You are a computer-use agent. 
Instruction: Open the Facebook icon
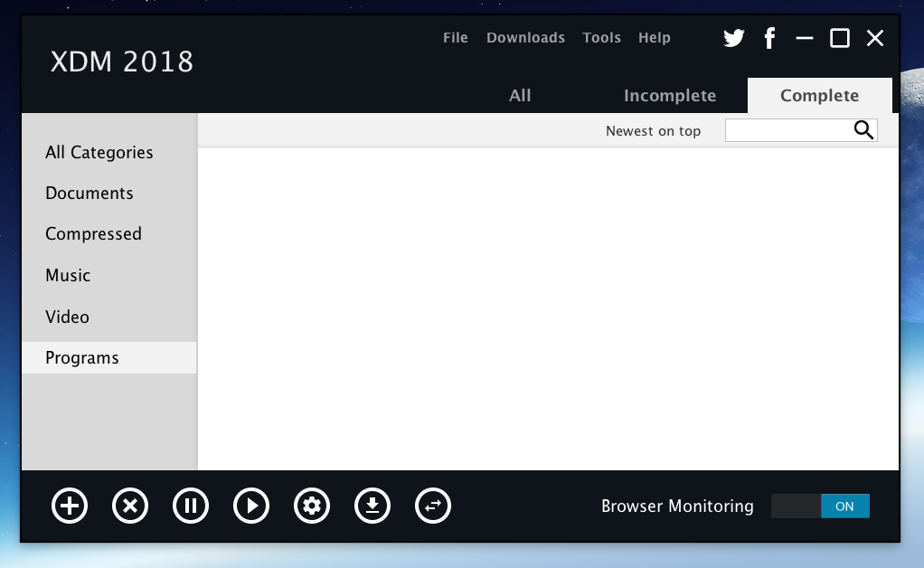pos(769,38)
